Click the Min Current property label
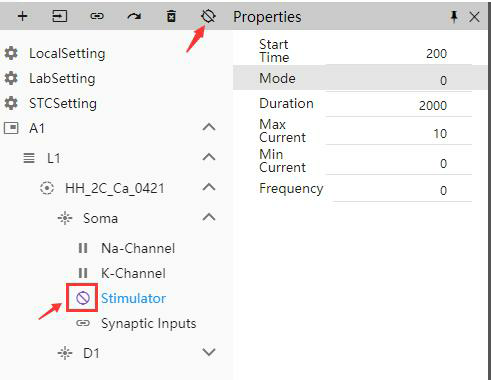 click(x=282, y=161)
